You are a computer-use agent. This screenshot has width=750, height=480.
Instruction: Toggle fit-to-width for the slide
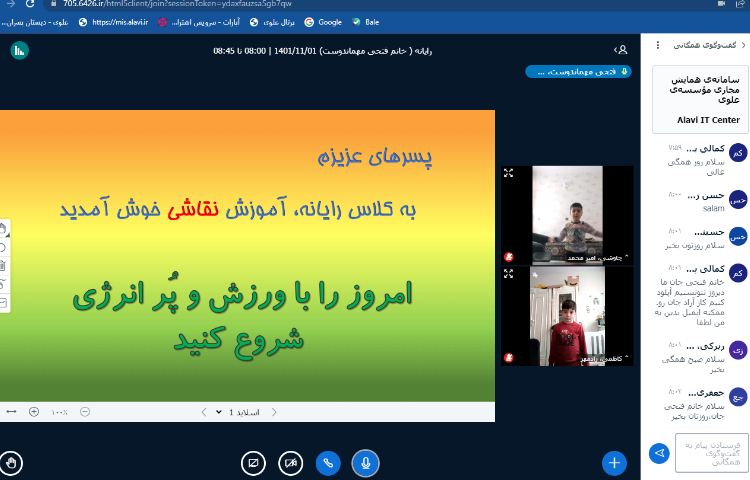pos(11,412)
